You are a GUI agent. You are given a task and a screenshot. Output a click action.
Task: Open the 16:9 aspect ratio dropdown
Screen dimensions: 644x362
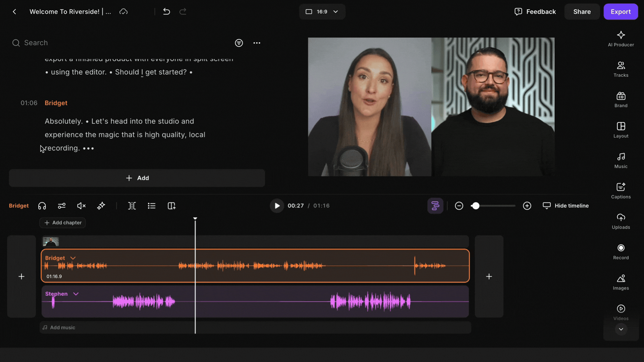(322, 12)
